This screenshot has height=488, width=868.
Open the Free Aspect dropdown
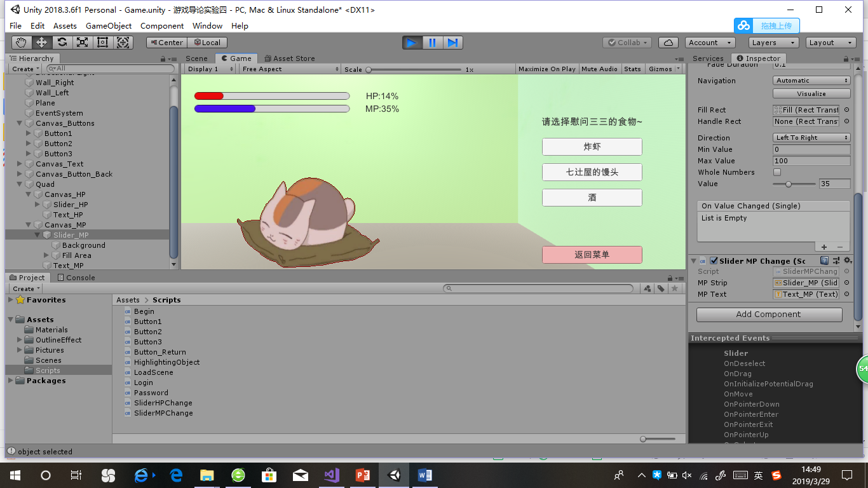pyautogui.click(x=289, y=69)
